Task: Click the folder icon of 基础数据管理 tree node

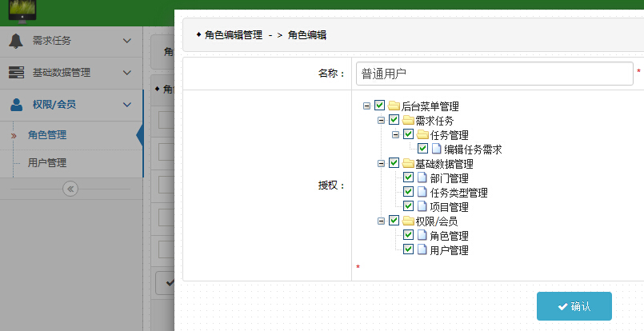Action: pos(408,163)
